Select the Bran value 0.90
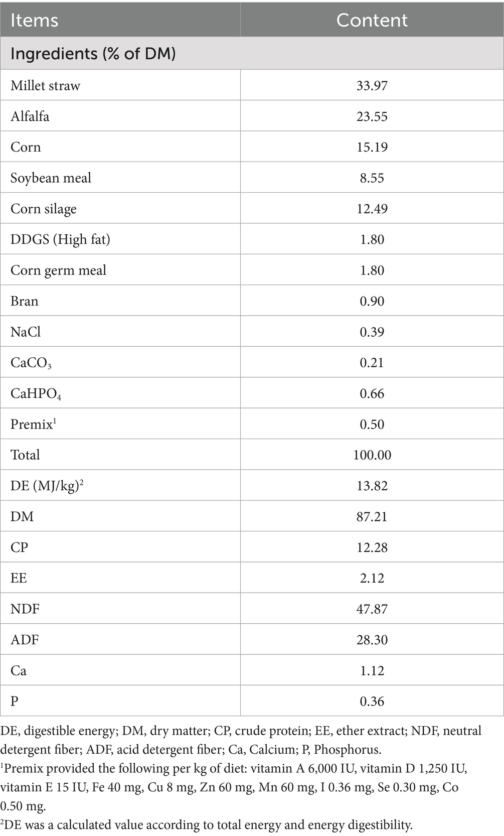The width and height of the screenshot is (504, 836). (372, 301)
